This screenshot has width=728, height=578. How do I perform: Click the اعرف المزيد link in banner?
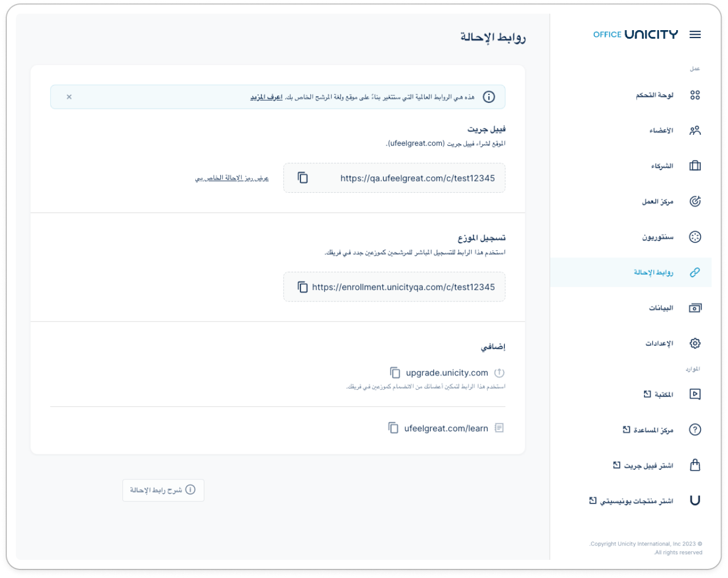point(266,97)
